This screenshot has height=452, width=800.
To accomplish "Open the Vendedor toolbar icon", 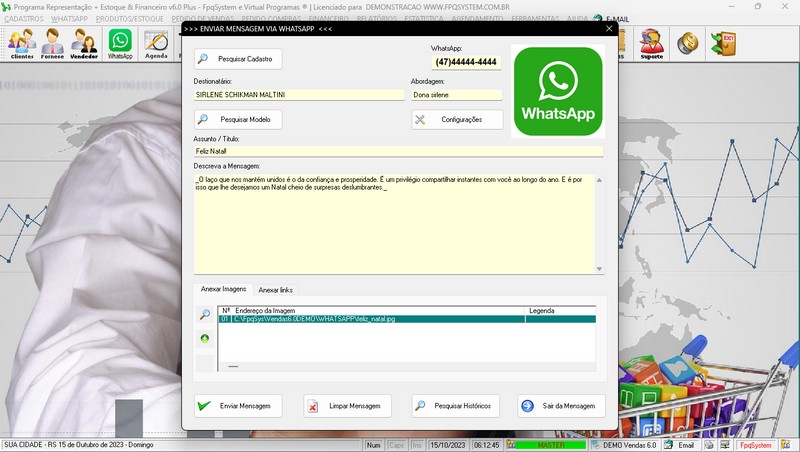I will point(84,44).
